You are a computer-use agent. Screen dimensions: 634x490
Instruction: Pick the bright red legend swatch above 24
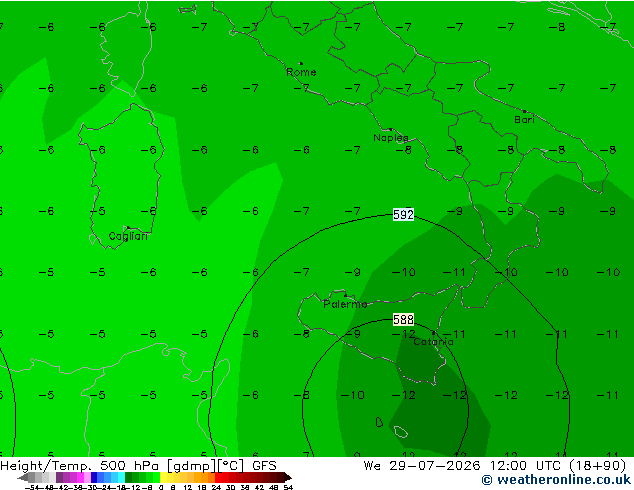click(218, 477)
